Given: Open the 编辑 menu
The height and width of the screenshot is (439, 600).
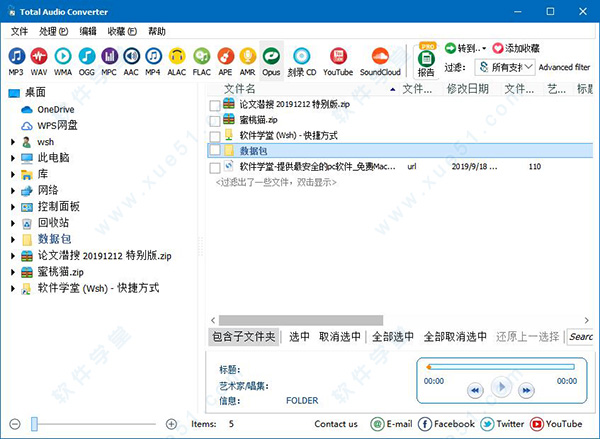Looking at the screenshot, I should (x=88, y=31).
